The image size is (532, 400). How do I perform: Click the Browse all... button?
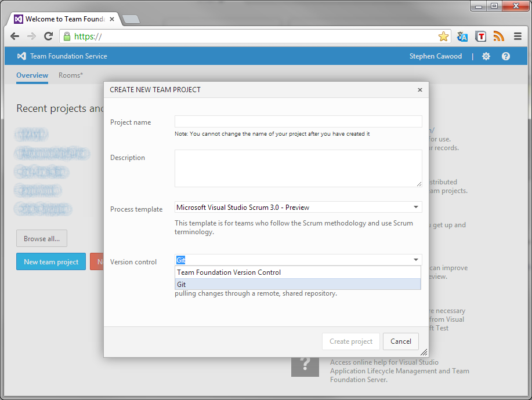pos(42,239)
